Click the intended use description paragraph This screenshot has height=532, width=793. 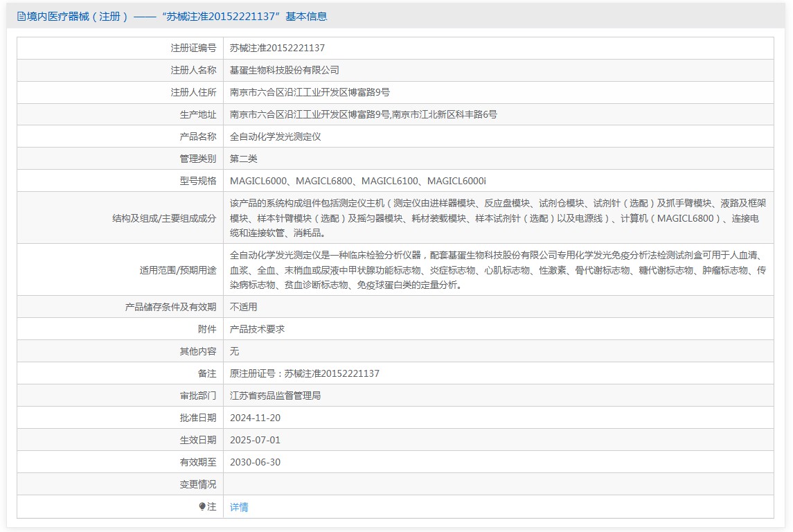[x=498, y=270]
